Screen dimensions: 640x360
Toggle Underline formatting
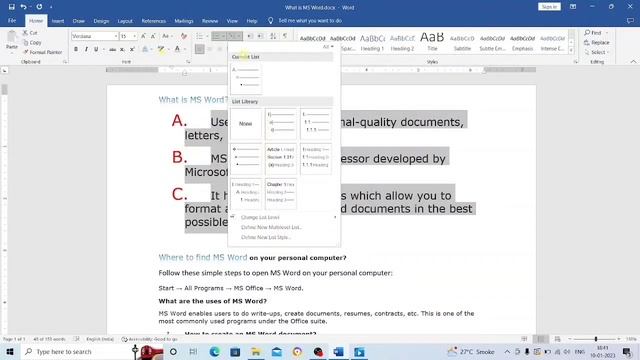(x=96, y=49)
